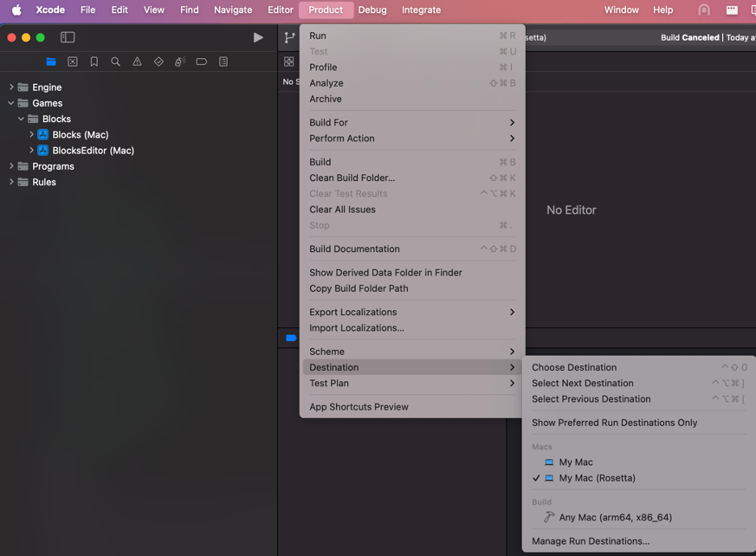Click the Blocks (Mac) project icon
Image resolution: width=756 pixels, height=556 pixels.
tap(43, 134)
